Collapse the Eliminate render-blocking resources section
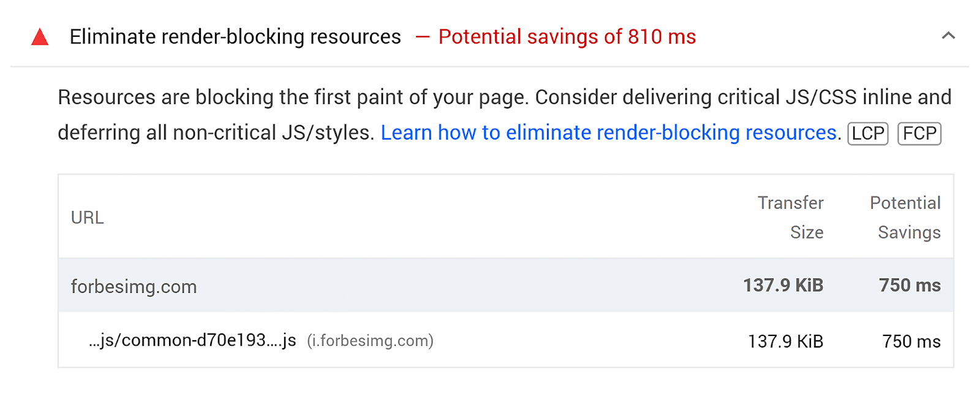The width and height of the screenshot is (980, 396). click(x=948, y=36)
